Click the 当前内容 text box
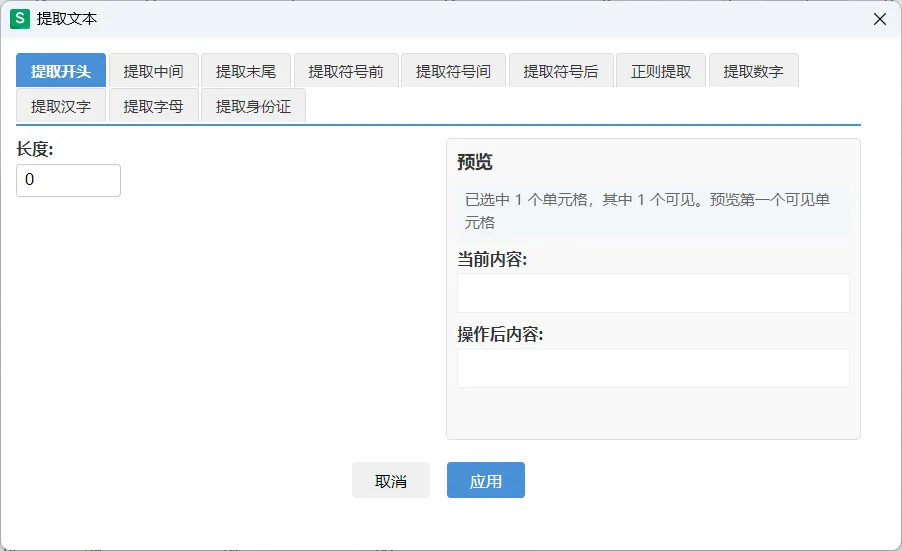The width and height of the screenshot is (902, 551). click(653, 293)
